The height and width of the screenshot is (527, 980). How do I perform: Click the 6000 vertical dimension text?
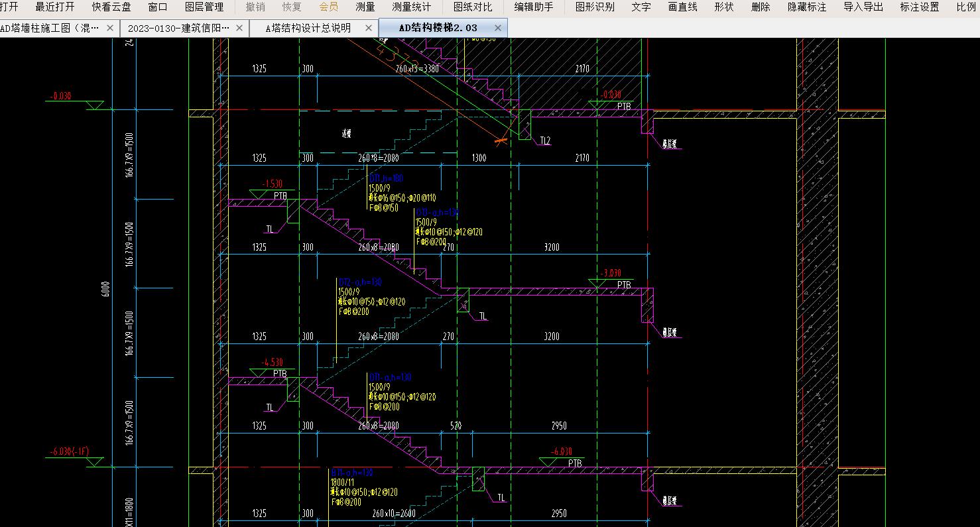coord(107,289)
